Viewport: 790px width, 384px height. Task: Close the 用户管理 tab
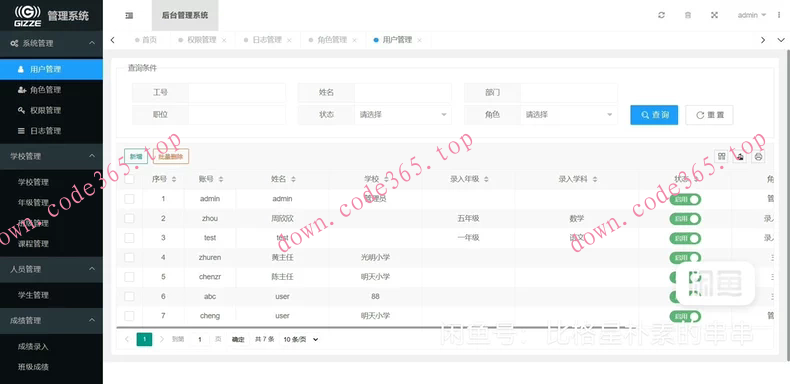pos(419,40)
